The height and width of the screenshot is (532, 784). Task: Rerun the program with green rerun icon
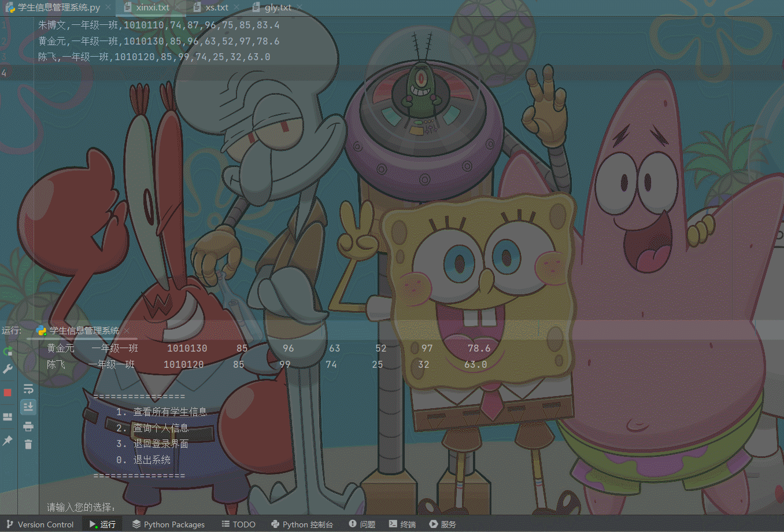point(8,351)
